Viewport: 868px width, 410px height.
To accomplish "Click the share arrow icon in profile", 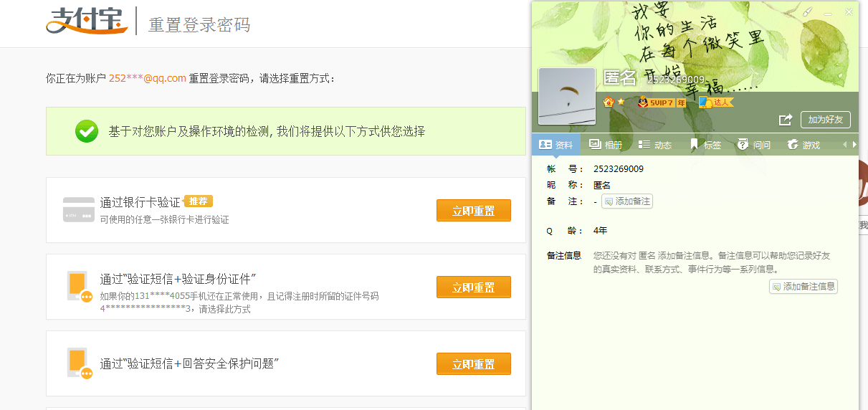I will coord(786,120).
